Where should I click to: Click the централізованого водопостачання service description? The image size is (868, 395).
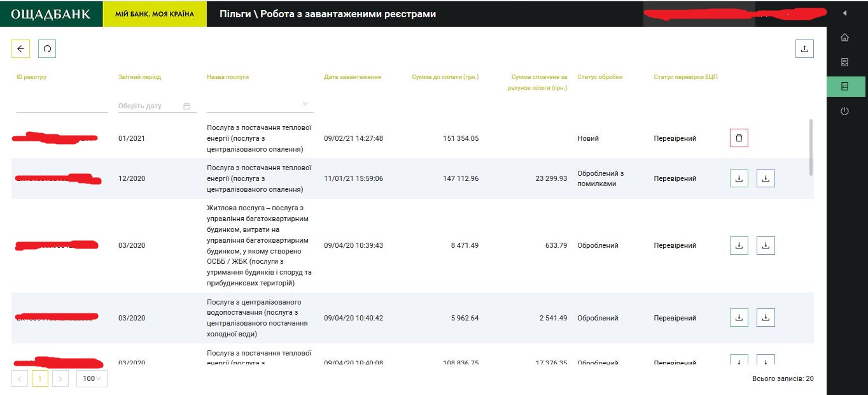point(258,318)
